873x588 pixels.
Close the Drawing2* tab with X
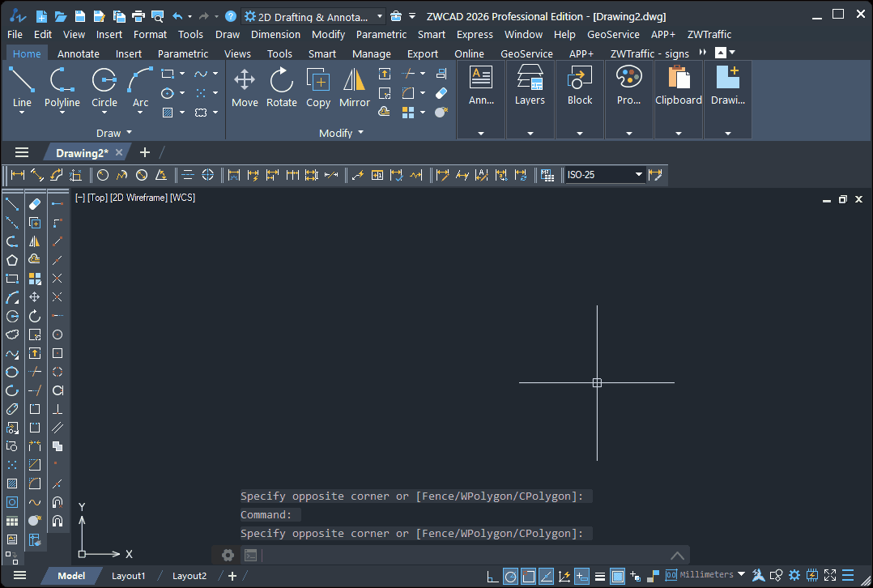[x=118, y=152]
